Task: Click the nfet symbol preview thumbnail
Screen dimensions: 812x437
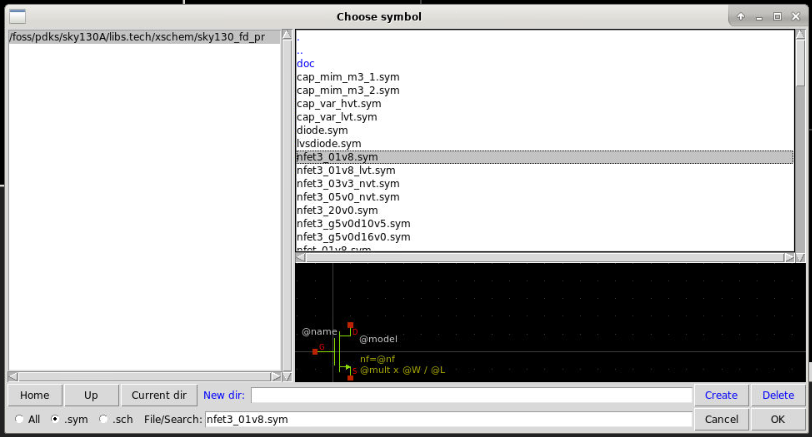Action: (x=550, y=323)
